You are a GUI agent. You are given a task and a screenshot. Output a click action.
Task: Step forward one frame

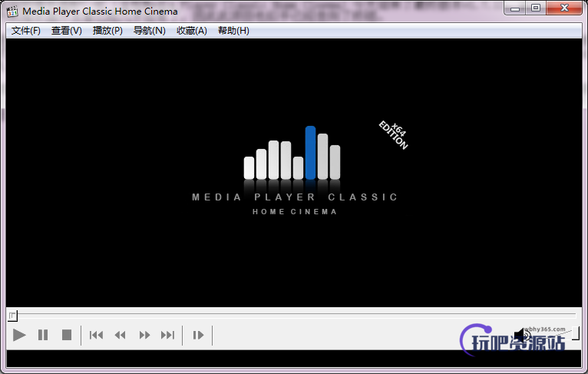[198, 335]
